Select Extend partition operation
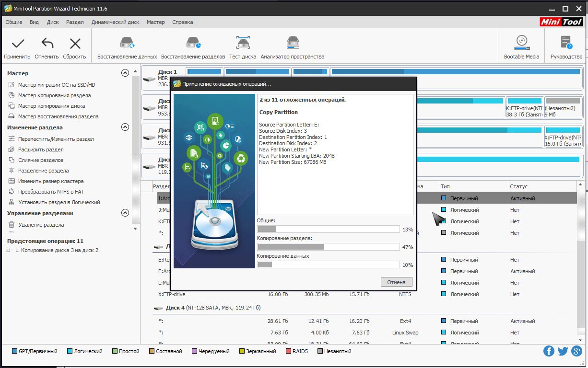This screenshot has width=588, height=368. [36, 149]
